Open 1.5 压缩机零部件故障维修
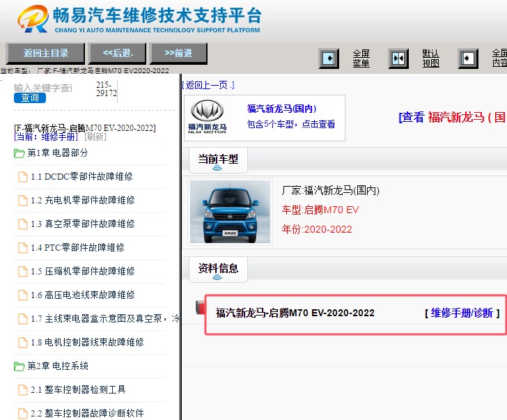 pos(83,271)
